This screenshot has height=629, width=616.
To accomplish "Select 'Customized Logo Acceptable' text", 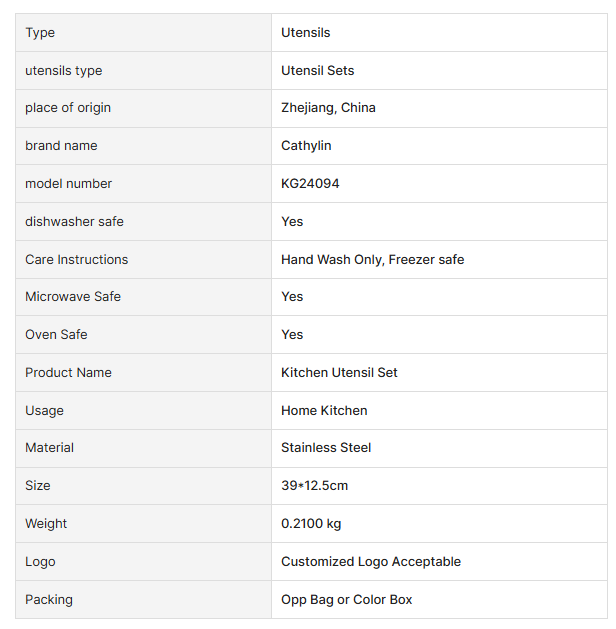I will (x=371, y=562).
